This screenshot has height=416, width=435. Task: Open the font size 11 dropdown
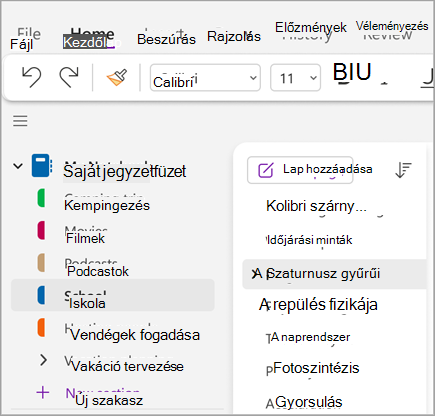pos(295,78)
